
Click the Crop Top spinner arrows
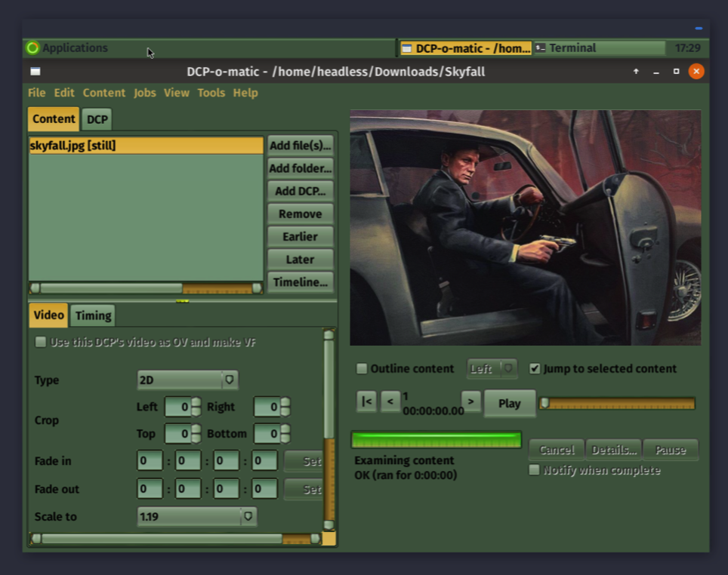[196, 433]
